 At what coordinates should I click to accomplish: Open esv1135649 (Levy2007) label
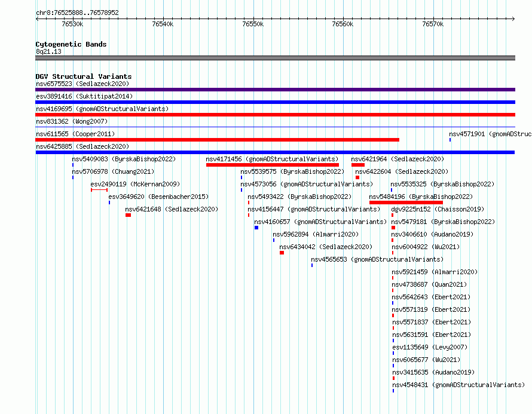pyautogui.click(x=430, y=347)
